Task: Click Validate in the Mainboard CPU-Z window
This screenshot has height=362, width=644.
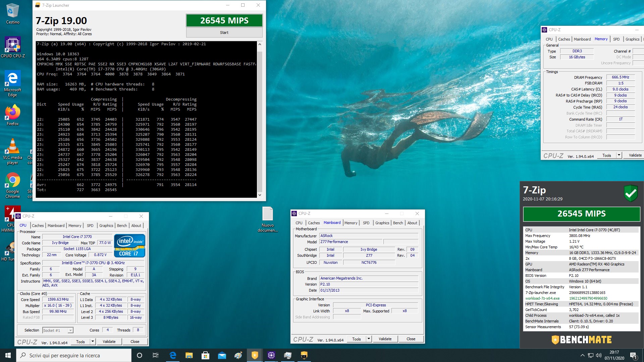Action: (385, 339)
